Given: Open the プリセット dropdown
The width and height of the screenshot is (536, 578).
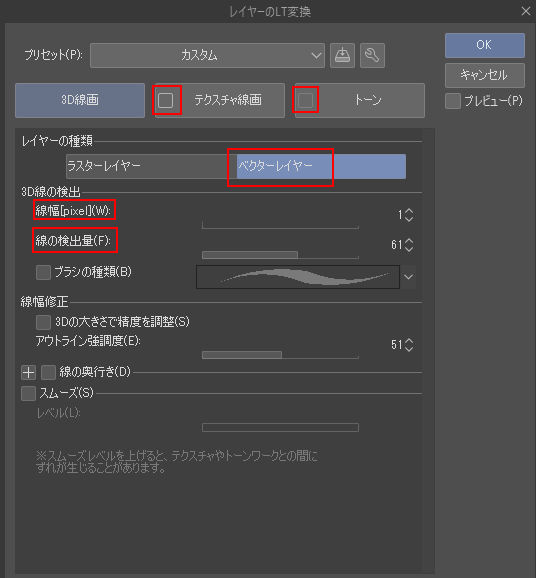Looking at the screenshot, I should tap(208, 55).
